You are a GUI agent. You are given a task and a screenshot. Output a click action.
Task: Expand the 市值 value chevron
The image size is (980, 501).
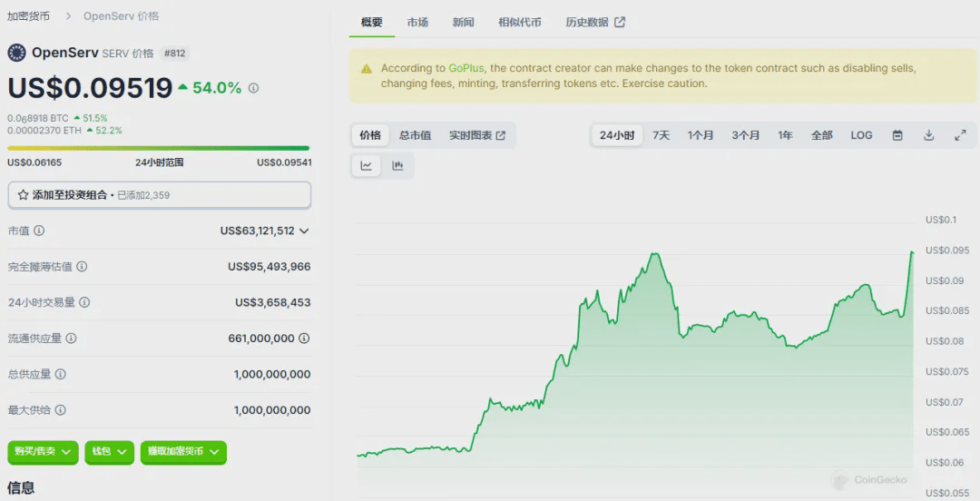click(304, 231)
